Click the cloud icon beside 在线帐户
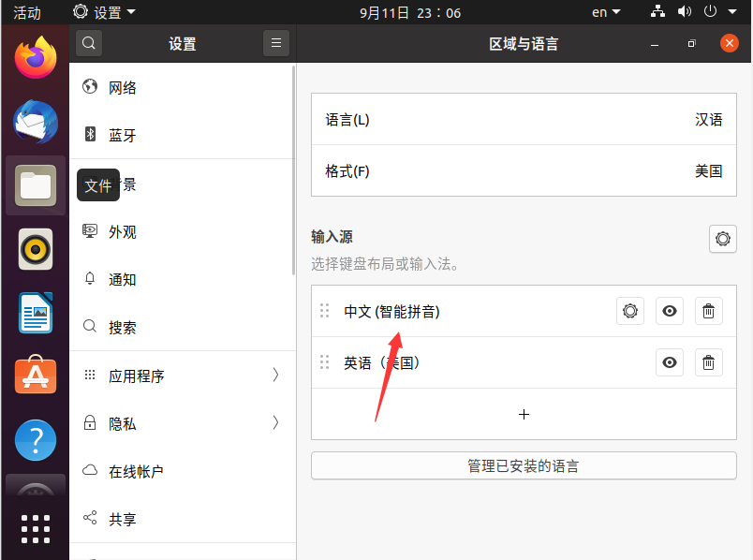 90,470
